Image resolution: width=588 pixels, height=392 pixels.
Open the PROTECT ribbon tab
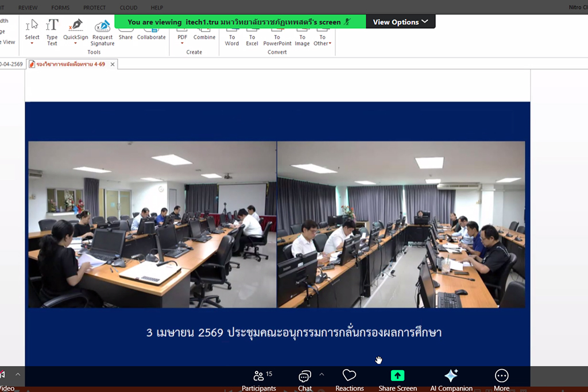tap(94, 7)
